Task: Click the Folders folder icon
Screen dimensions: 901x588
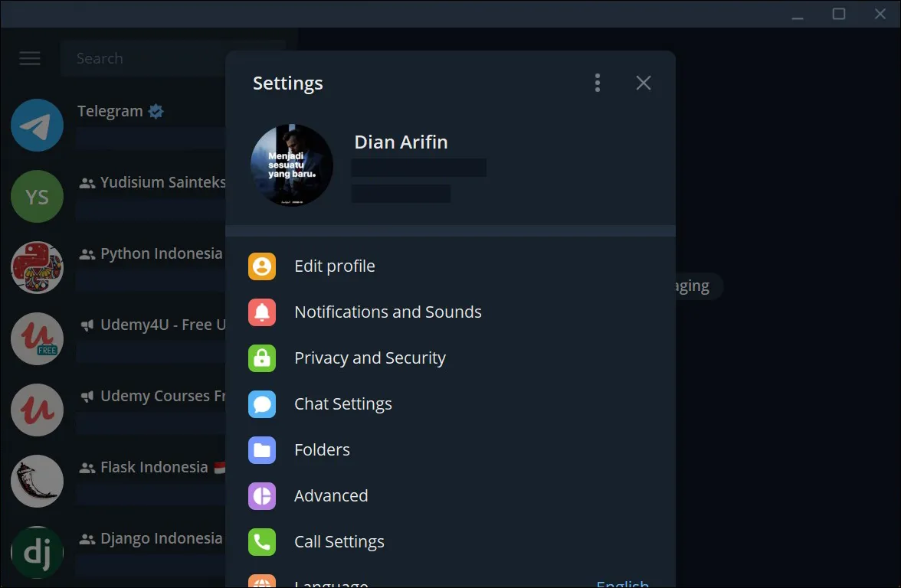Action: point(262,450)
